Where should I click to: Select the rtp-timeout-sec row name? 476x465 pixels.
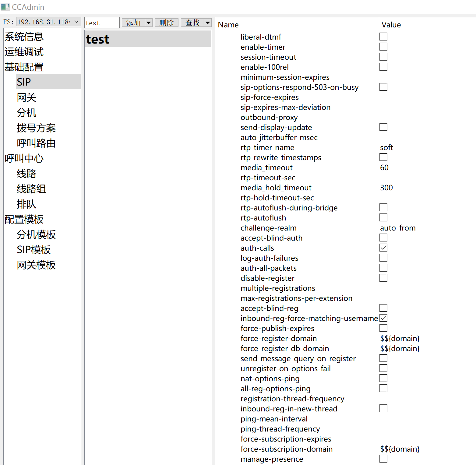tap(268, 178)
